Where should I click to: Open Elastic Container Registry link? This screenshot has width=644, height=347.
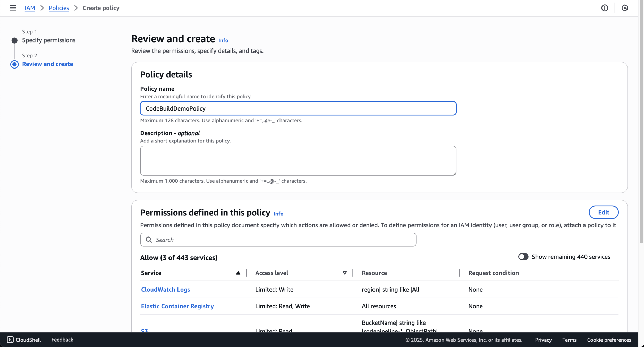(177, 306)
